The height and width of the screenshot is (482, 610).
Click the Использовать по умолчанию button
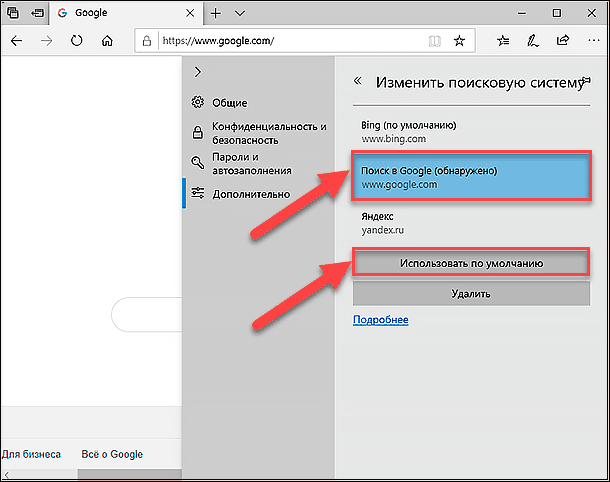[469, 264]
